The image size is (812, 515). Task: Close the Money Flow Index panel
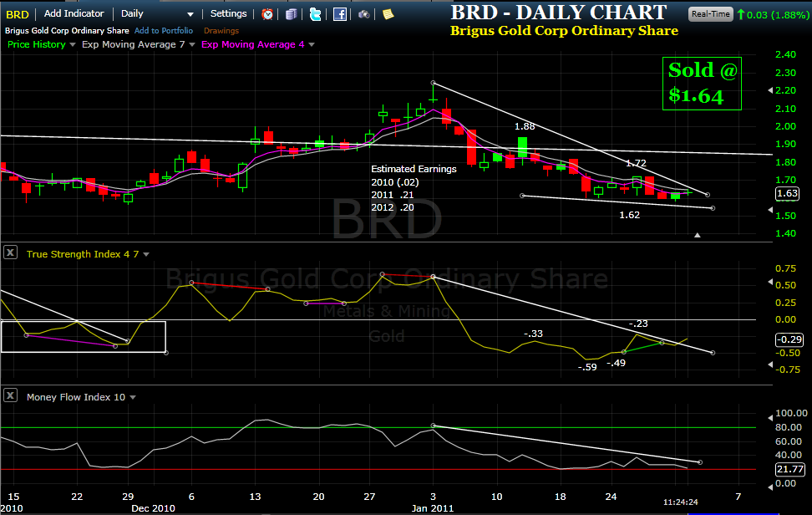(10, 395)
